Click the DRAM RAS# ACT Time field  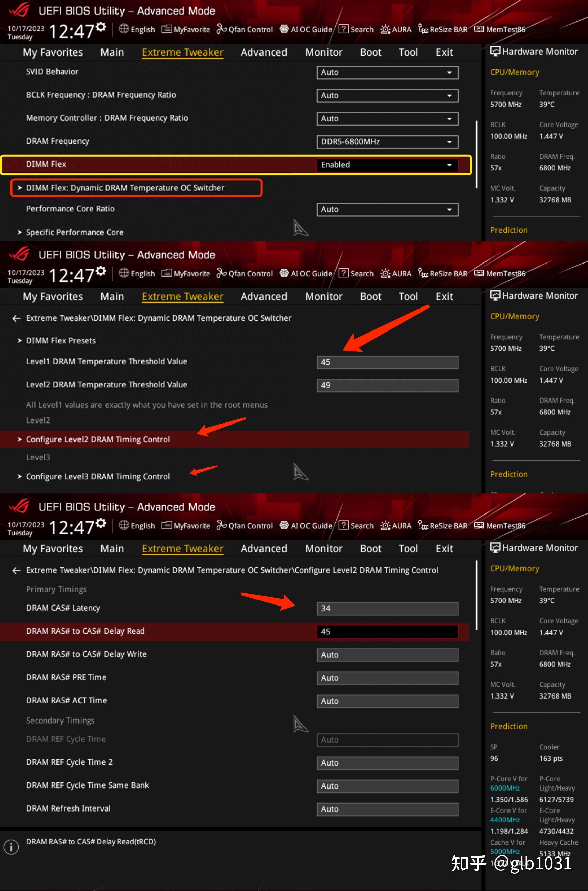[x=387, y=701]
